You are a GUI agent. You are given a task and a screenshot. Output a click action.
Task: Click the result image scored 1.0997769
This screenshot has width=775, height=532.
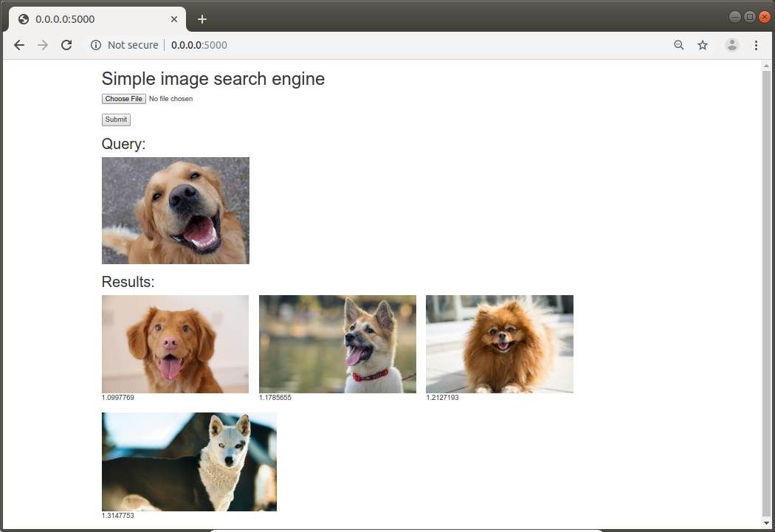175,343
